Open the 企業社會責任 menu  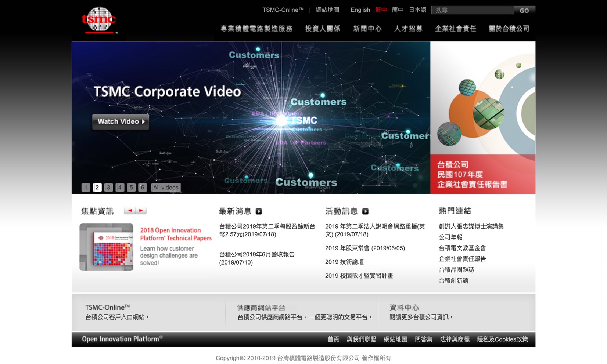click(x=456, y=29)
